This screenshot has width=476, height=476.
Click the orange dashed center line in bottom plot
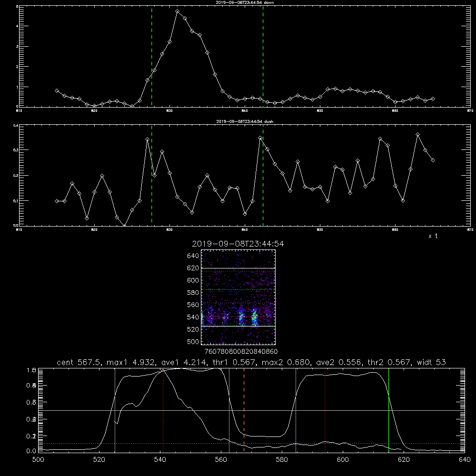[x=244, y=410]
